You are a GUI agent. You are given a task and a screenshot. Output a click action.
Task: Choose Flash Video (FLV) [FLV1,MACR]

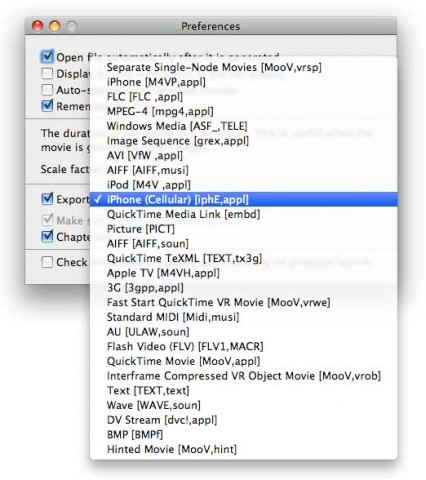[243, 346]
